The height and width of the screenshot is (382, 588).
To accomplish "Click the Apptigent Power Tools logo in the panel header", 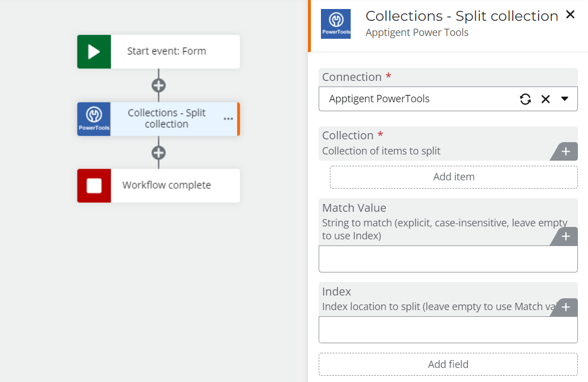I will point(335,24).
